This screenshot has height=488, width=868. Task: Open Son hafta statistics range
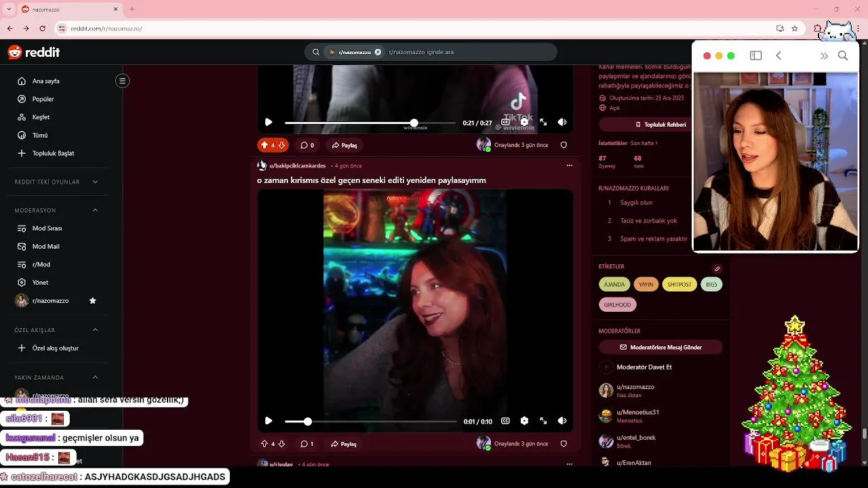[x=644, y=143]
